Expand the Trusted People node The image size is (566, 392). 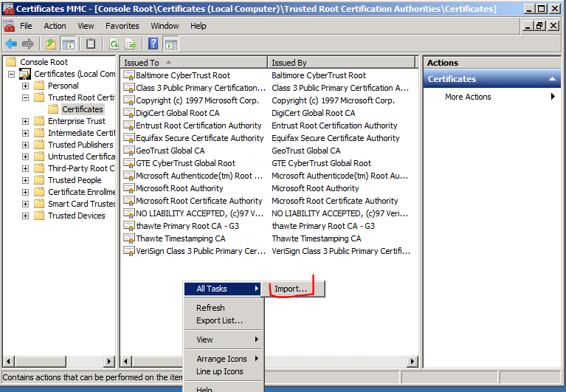(x=25, y=180)
